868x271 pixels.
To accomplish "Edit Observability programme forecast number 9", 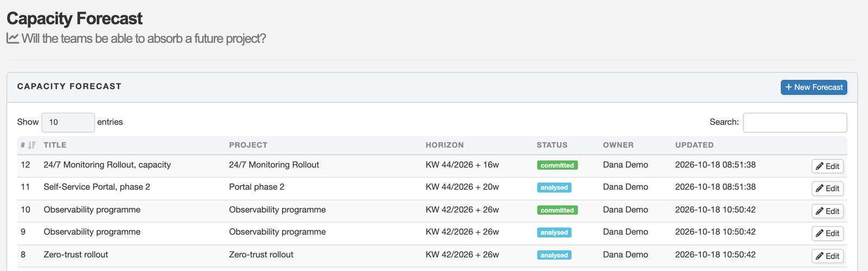I will tap(827, 234).
